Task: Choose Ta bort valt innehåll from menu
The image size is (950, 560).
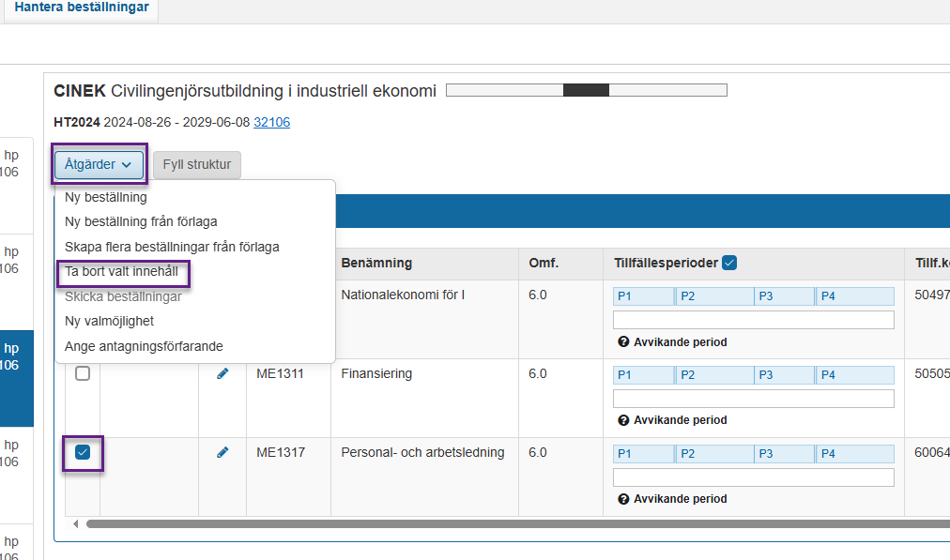Action: [121, 271]
